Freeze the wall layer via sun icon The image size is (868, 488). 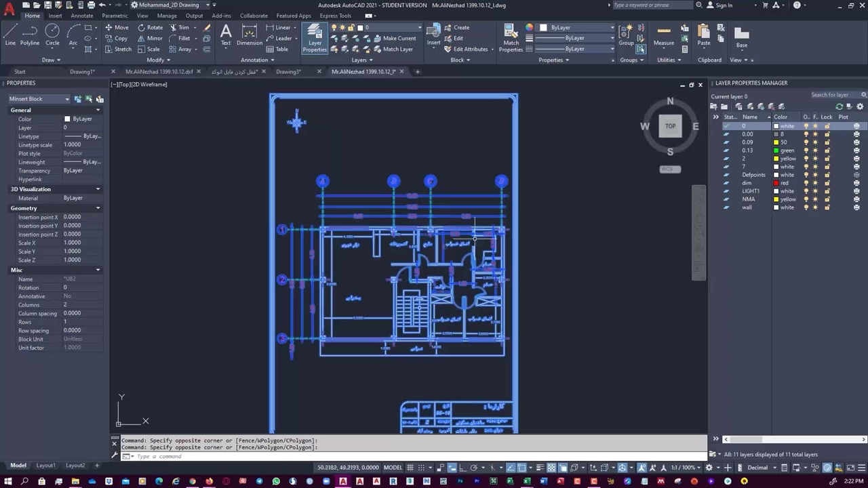(816, 207)
